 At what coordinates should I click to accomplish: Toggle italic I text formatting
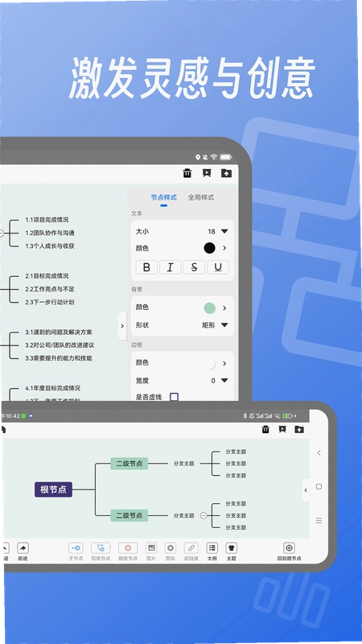coord(171,267)
